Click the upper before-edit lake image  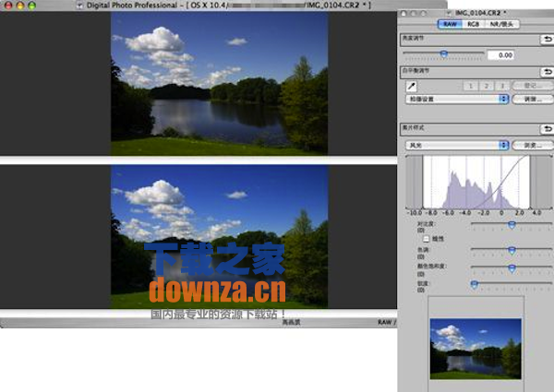click(220, 83)
